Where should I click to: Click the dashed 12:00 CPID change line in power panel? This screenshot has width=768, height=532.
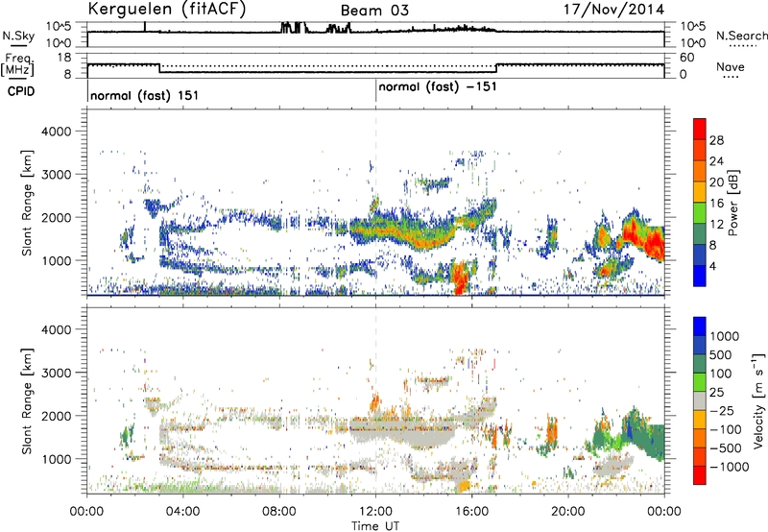click(375, 202)
